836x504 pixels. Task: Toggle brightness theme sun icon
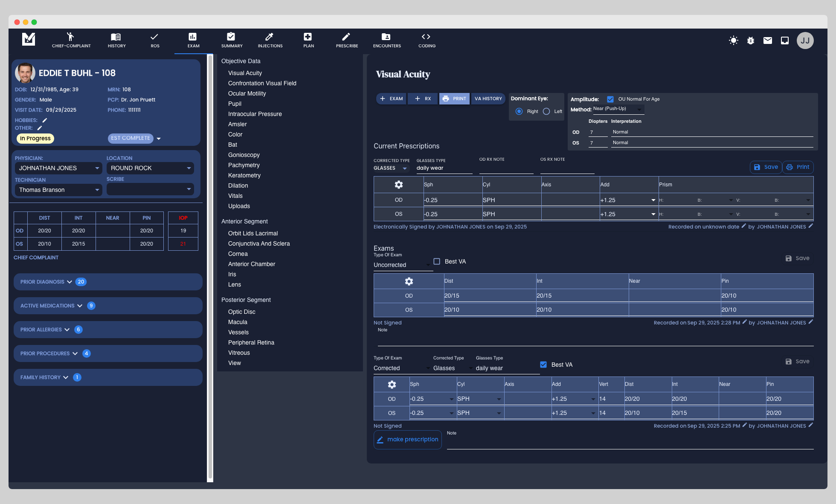point(733,41)
